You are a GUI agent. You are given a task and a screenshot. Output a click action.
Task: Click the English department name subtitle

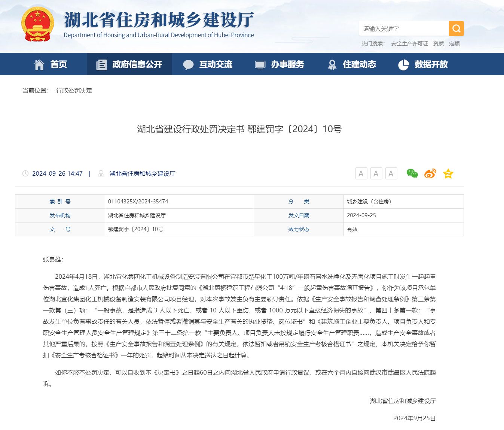(159, 35)
